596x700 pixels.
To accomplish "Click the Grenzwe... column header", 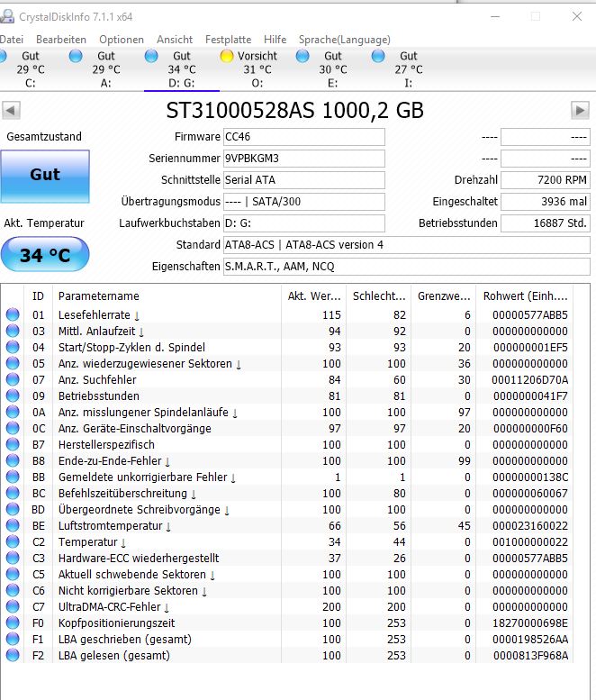I will coord(444,296).
